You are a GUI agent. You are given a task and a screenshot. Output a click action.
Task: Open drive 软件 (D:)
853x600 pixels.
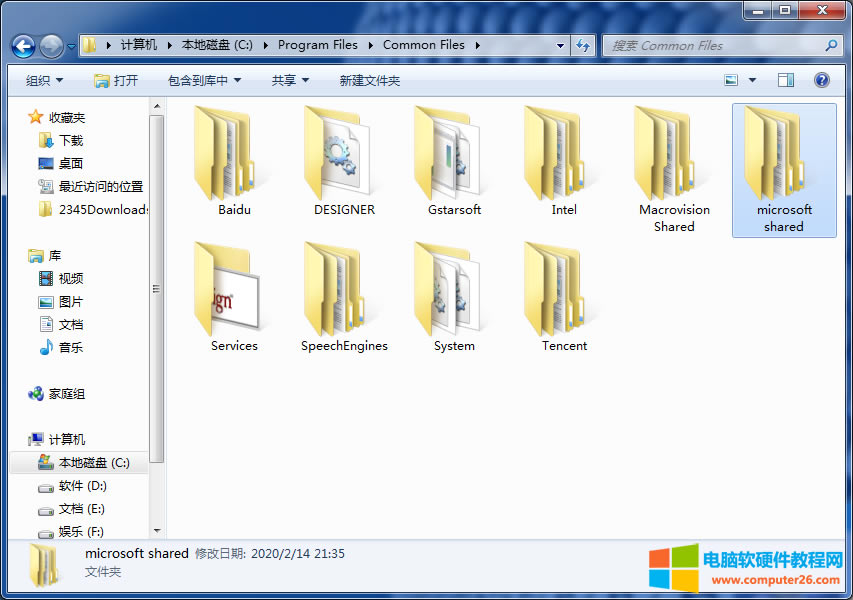click(x=72, y=486)
